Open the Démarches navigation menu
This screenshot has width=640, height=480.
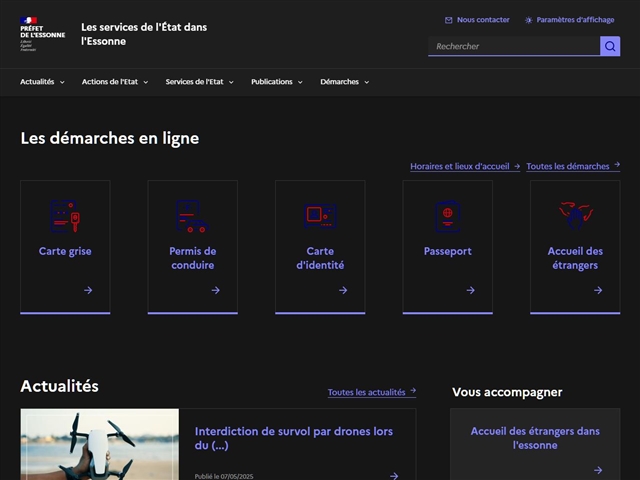coord(344,82)
